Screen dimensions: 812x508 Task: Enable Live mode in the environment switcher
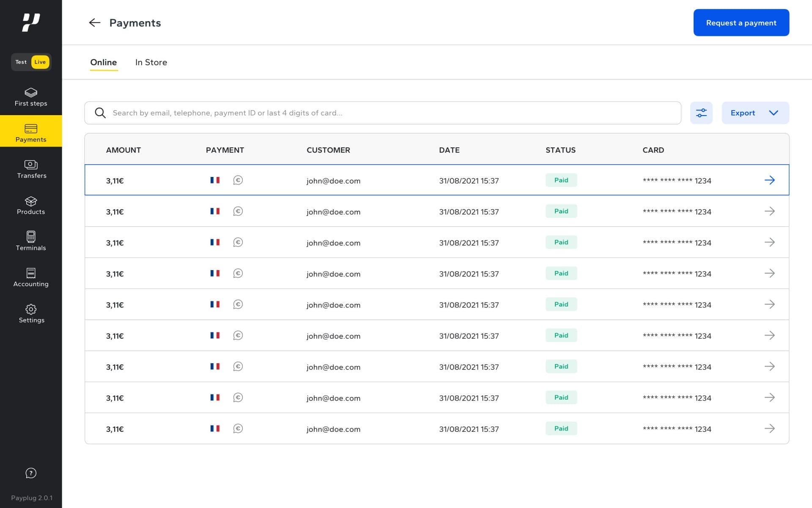tap(40, 62)
